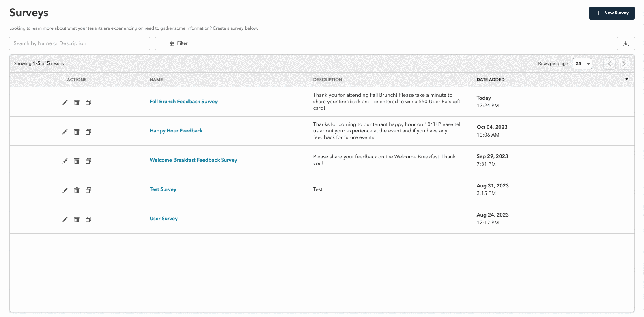This screenshot has height=317, width=644.
Task: Open Test Survey link
Action: [x=163, y=189]
